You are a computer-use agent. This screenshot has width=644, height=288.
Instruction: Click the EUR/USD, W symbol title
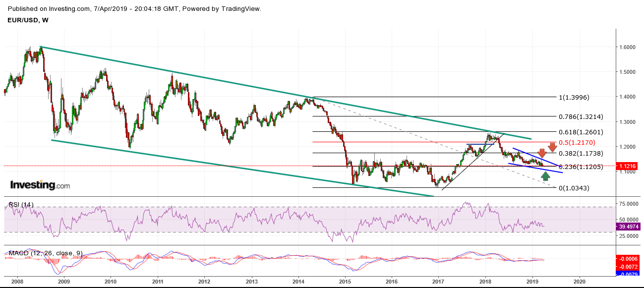(28, 20)
